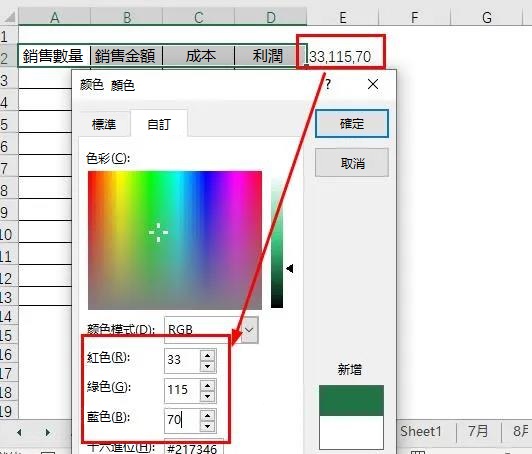The image size is (532, 454).
Task: Select cell 銷售數量
Action: coord(54,56)
